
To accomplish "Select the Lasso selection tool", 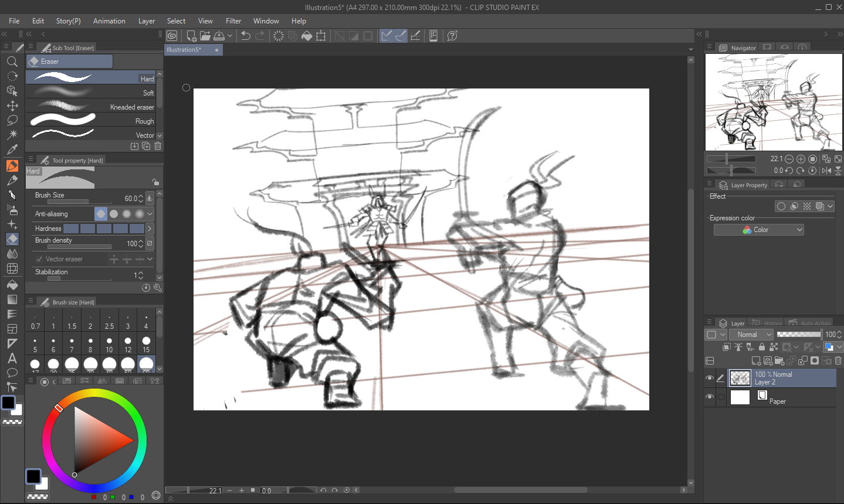I will [12, 120].
